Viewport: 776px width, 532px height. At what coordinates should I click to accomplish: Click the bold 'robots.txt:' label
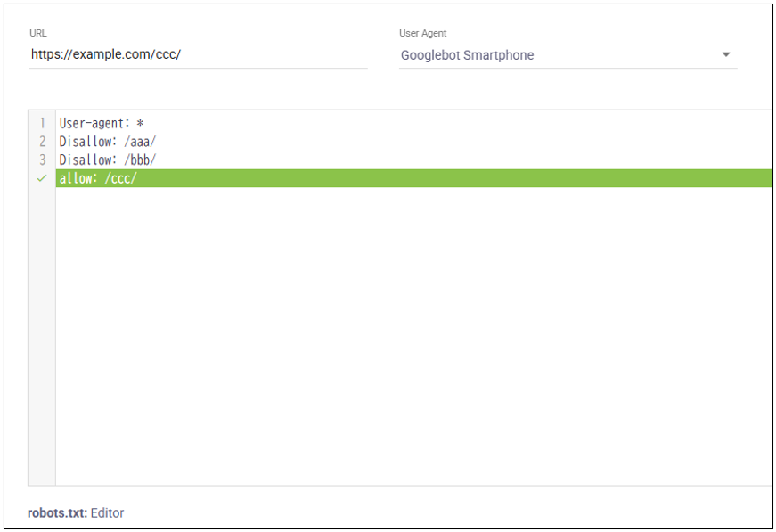click(x=57, y=513)
